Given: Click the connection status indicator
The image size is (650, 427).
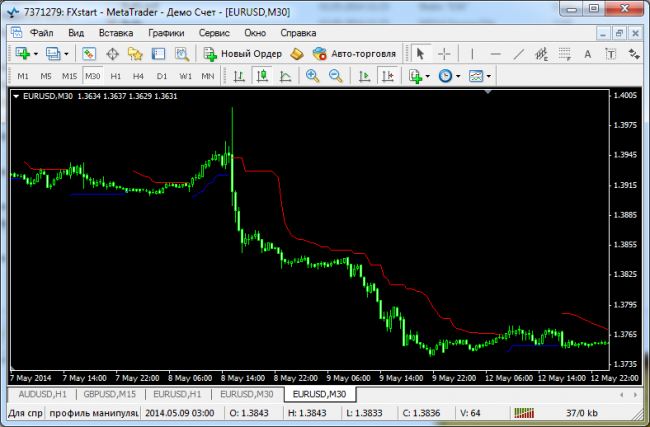Looking at the screenshot, I should coord(524,412).
